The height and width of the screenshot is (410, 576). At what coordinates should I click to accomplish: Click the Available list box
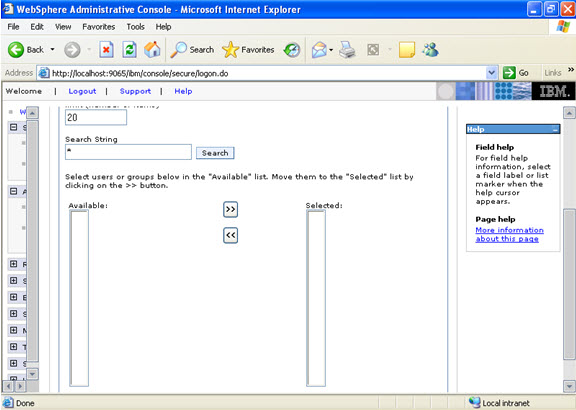click(79, 298)
